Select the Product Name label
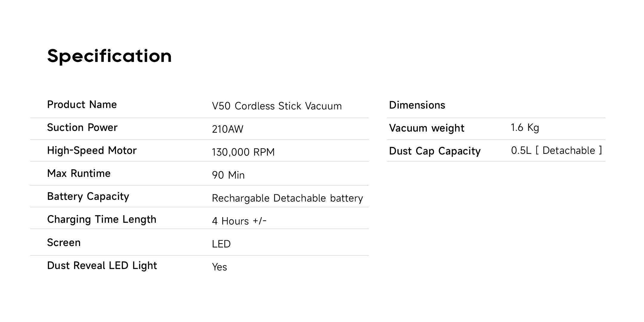The width and height of the screenshot is (644, 322). coord(82,105)
